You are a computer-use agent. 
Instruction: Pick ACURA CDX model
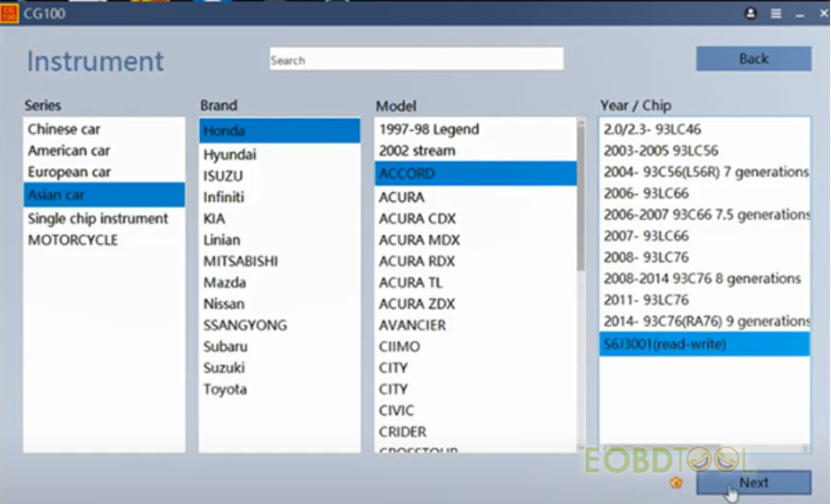(x=476, y=219)
